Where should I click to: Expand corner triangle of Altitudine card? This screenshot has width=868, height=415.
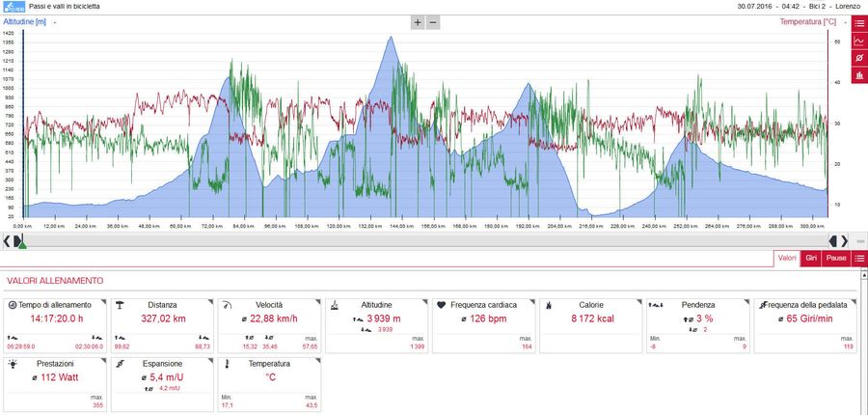coord(424,301)
